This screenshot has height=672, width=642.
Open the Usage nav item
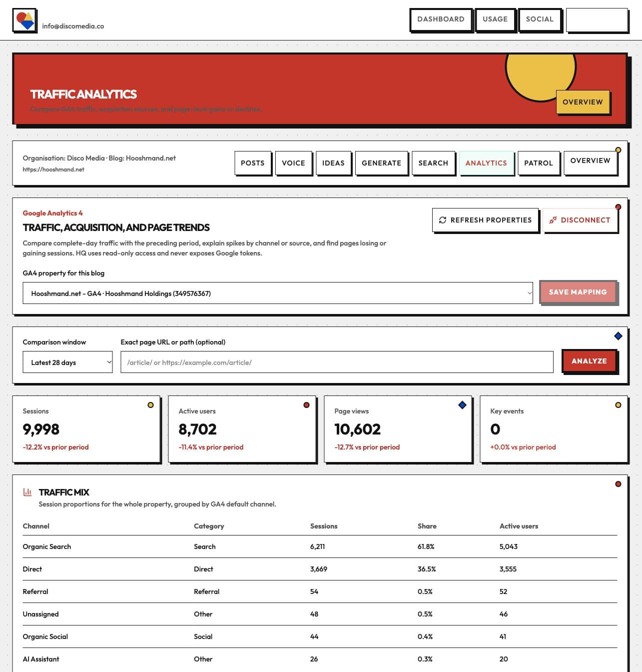(495, 19)
